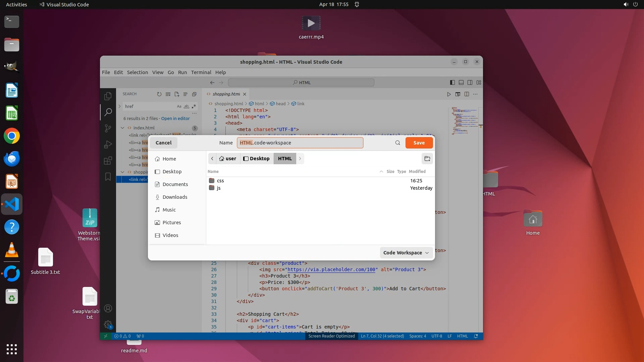Viewport: 644px width, 362px height.
Task: Clear search results with the toolbar icon
Action: tap(168, 94)
